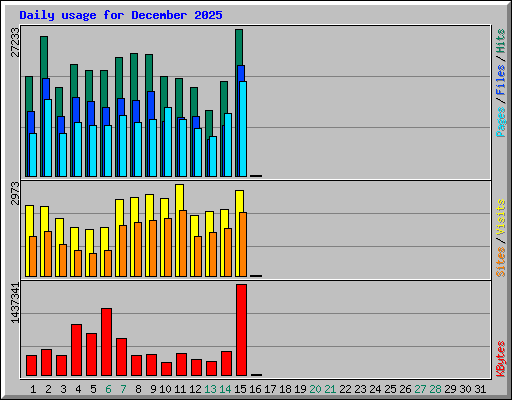Click the day 15 label on x-axis
Image resolution: width=512 pixels, height=400 pixels.
(240, 389)
